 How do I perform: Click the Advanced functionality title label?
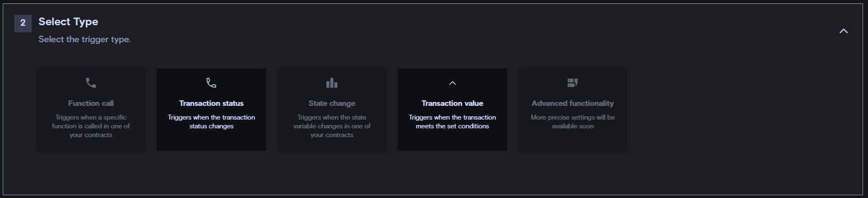[x=573, y=103]
